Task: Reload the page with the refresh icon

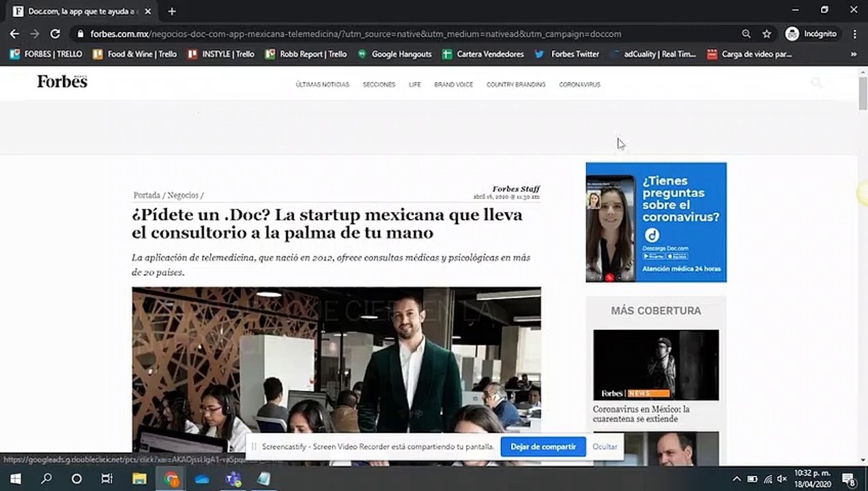Action: tap(55, 33)
